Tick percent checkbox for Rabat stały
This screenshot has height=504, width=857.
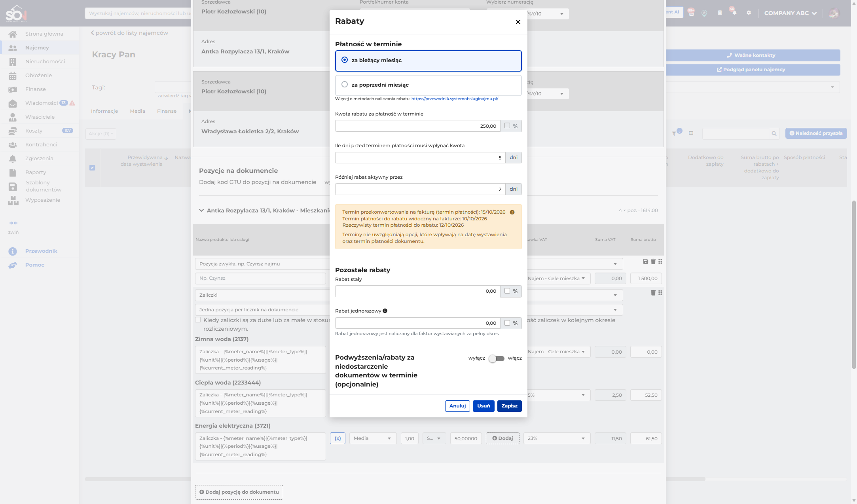tap(507, 291)
